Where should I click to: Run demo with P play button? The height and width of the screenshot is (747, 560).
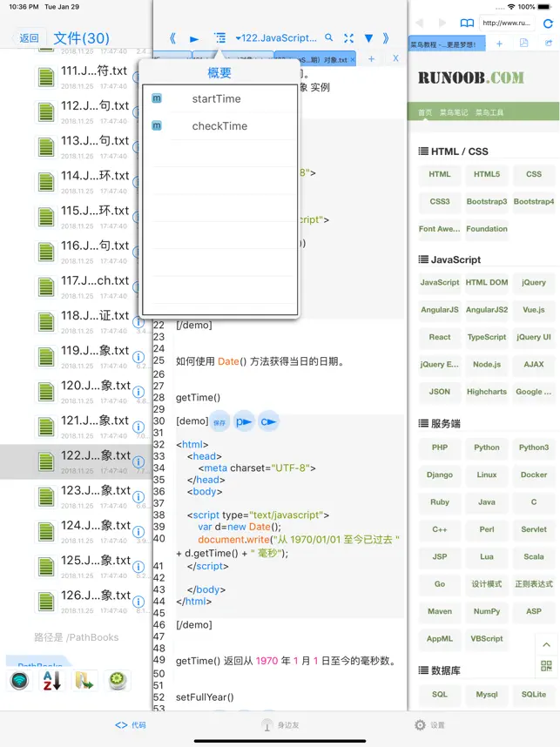tap(244, 422)
